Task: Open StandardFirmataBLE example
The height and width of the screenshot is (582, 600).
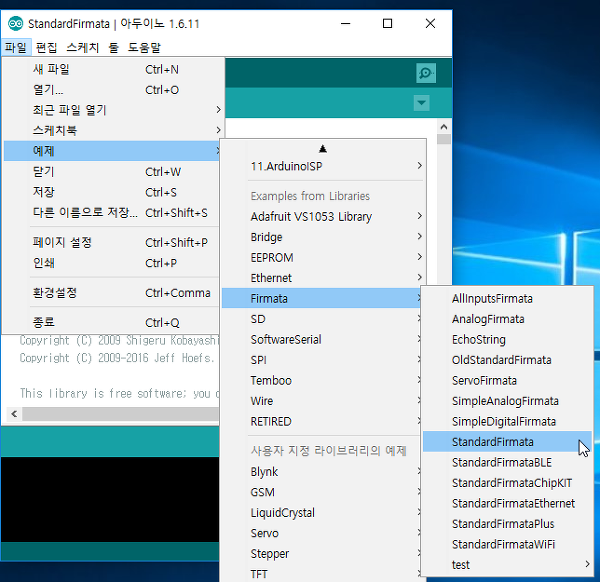Action: click(x=507, y=462)
